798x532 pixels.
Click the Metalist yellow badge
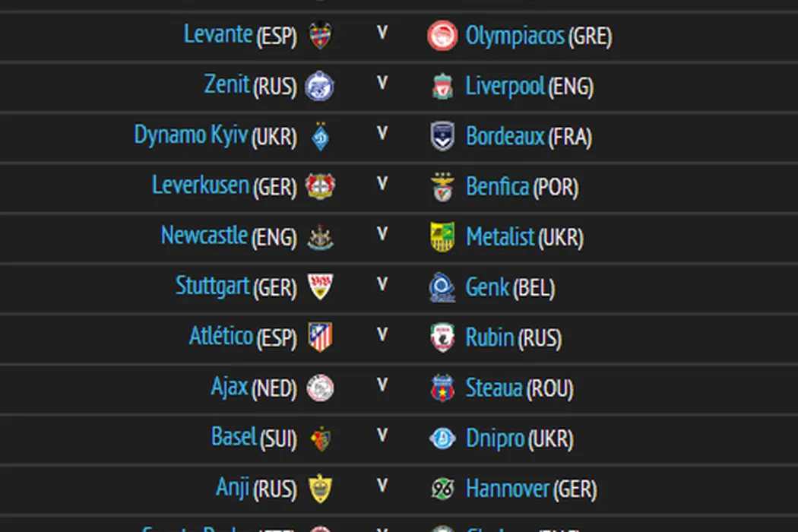442,237
